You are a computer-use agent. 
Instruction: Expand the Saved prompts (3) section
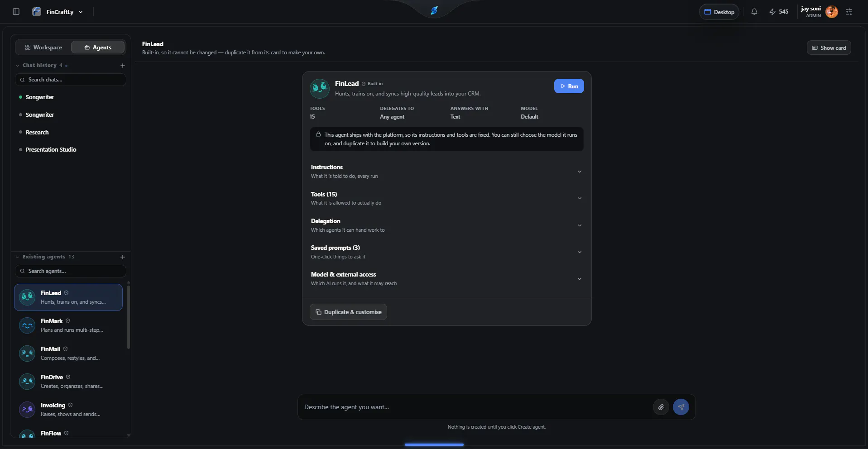click(x=446, y=252)
